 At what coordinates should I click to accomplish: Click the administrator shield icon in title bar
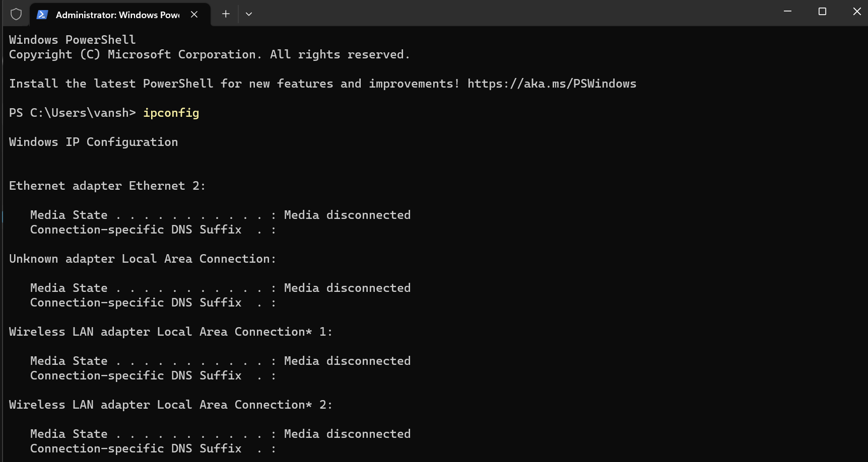point(16,14)
